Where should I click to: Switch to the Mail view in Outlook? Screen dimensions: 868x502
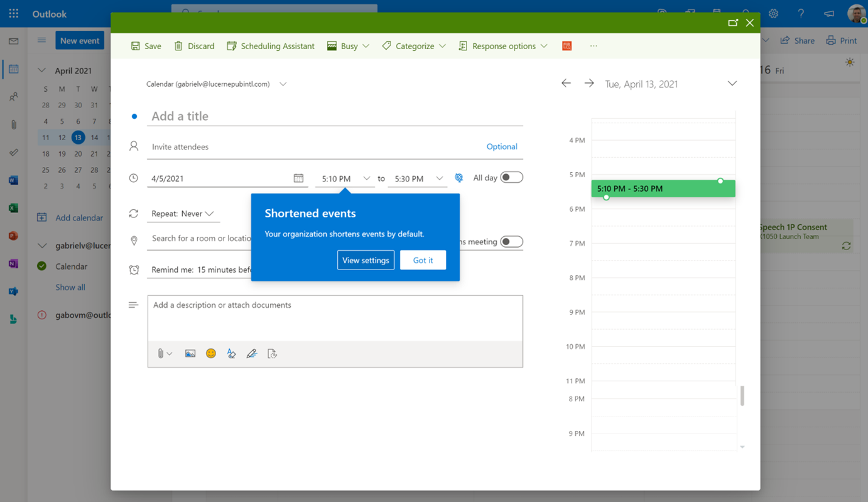(x=13, y=41)
